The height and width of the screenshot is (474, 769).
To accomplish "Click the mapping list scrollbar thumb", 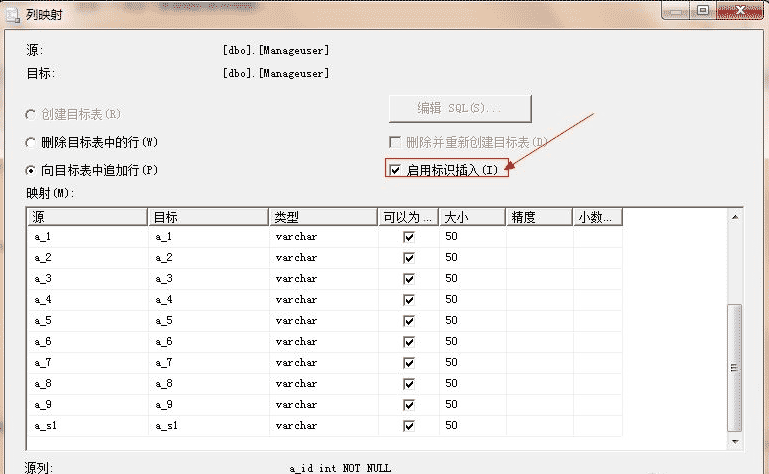I will (x=734, y=368).
